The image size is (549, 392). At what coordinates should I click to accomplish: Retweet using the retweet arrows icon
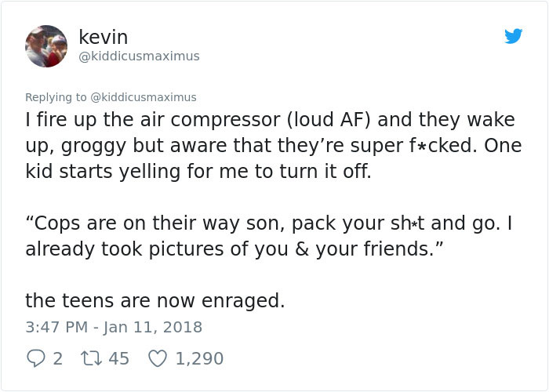point(91,358)
